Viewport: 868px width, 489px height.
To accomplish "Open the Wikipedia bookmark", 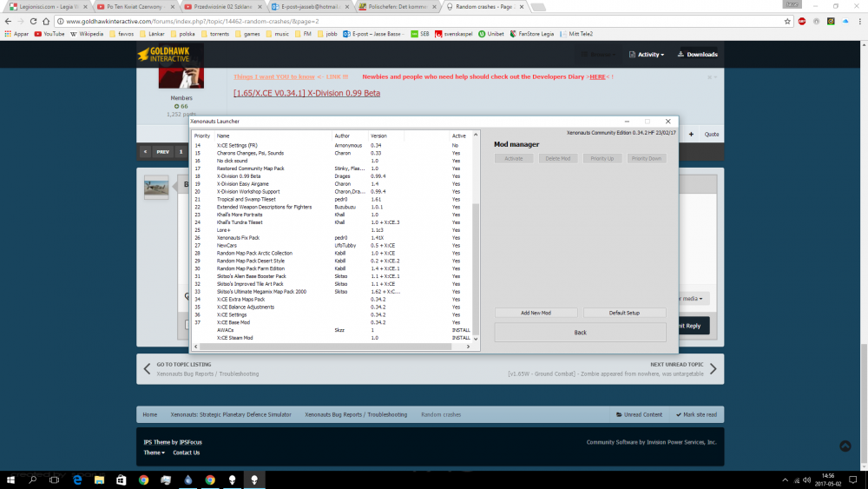I will coord(86,34).
